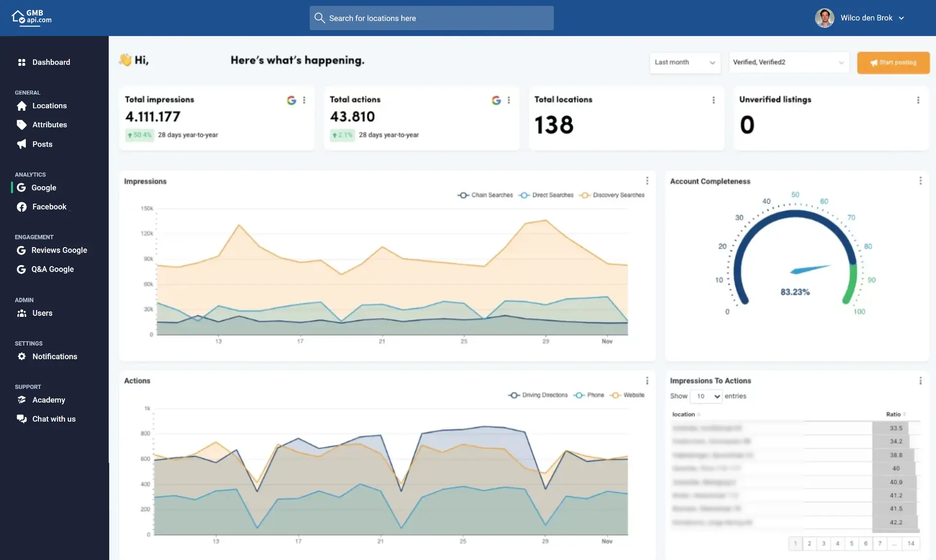Open the Total locations kebab menu
936x560 pixels.
[714, 100]
